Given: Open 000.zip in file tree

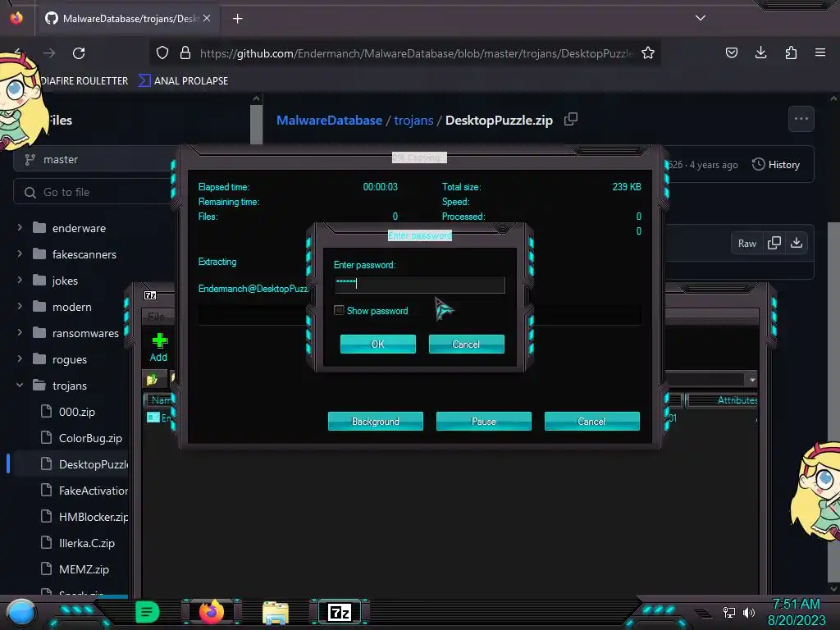Looking at the screenshot, I should tap(76, 412).
